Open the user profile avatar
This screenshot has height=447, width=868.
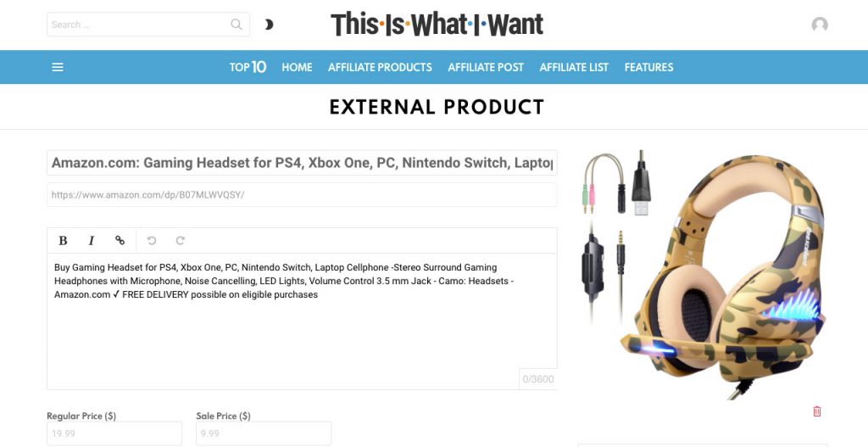tap(819, 25)
